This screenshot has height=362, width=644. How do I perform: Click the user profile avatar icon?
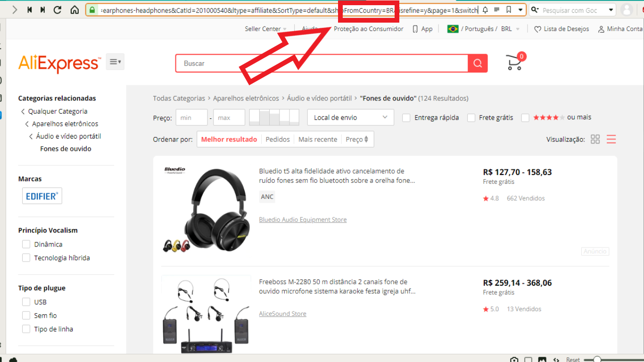tap(627, 10)
